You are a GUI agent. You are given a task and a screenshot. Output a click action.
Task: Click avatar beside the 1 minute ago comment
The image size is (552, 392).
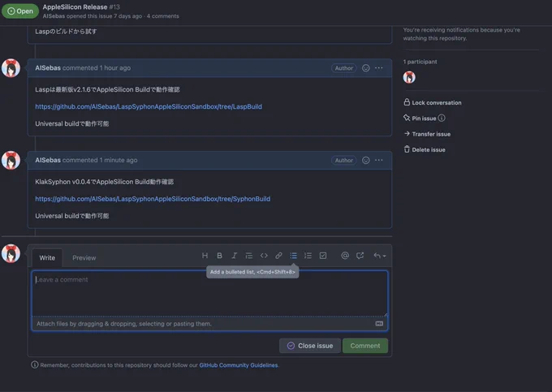[x=11, y=160]
